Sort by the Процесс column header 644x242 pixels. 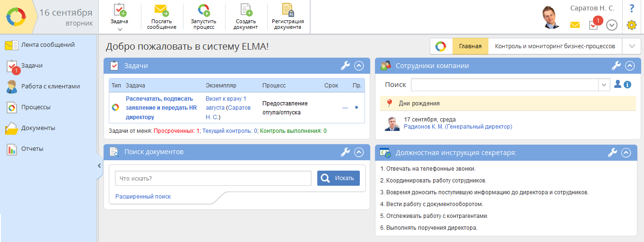pyautogui.click(x=274, y=86)
